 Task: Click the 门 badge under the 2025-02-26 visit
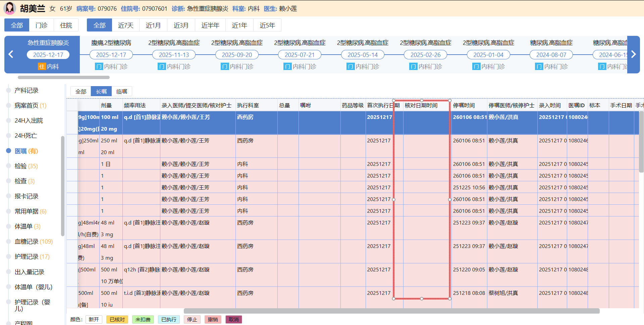click(x=413, y=67)
